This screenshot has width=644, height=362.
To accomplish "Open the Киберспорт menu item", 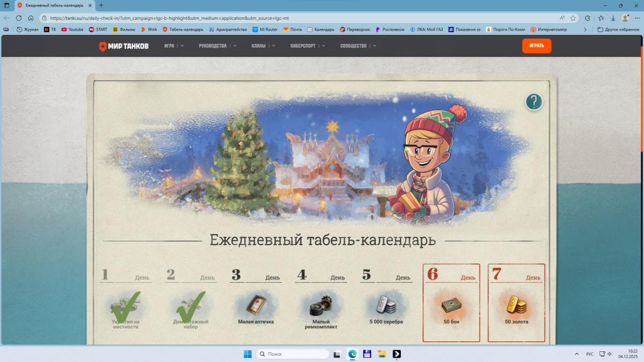I will (303, 46).
